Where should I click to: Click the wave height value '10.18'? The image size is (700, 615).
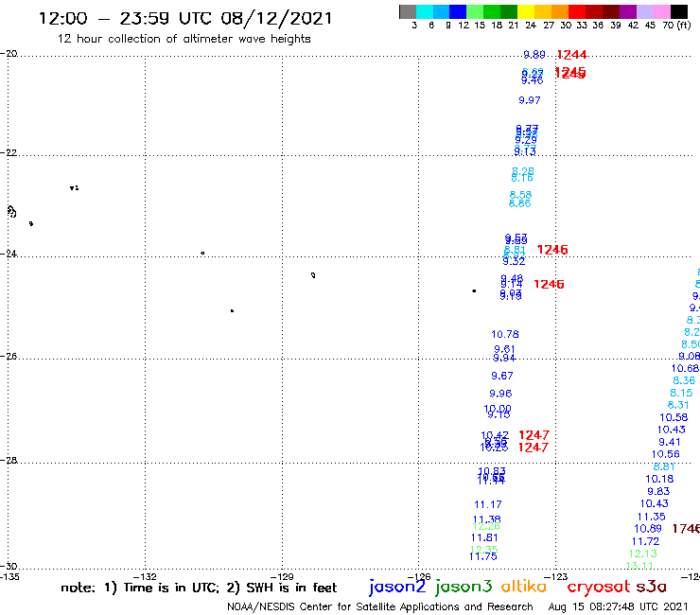point(659,479)
